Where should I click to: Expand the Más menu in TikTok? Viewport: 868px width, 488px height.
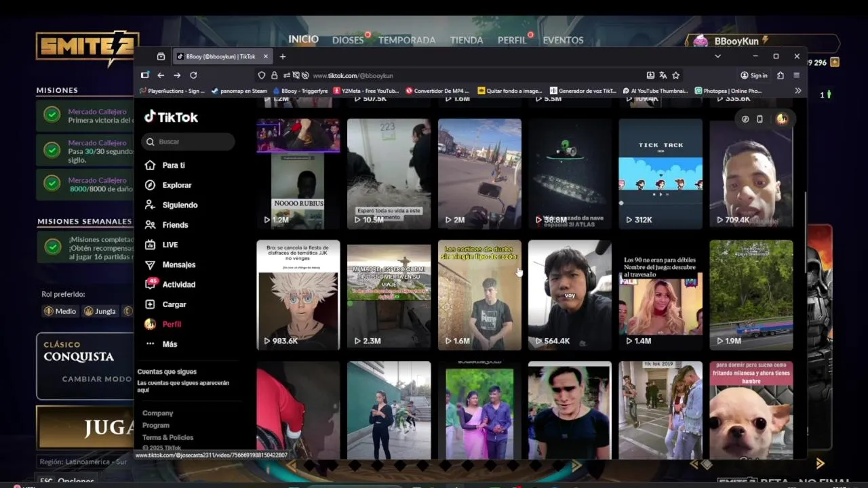(161, 344)
